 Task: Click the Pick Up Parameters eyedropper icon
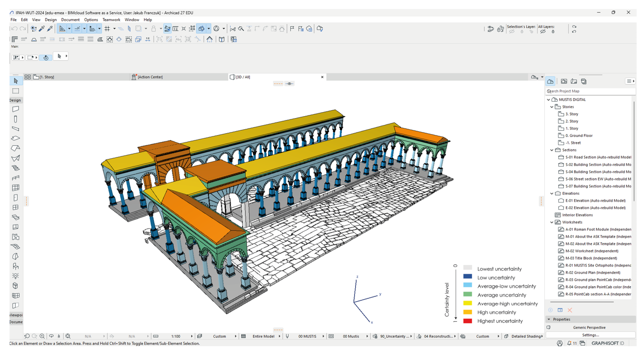42,29
